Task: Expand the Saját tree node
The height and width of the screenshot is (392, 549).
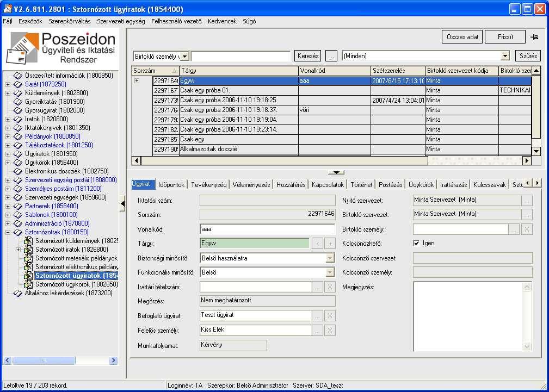Action: tap(8, 84)
